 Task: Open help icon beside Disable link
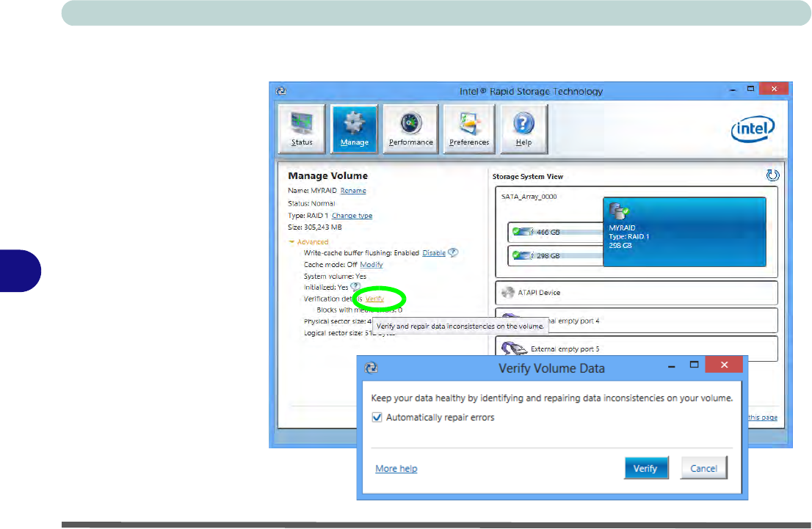coord(453,252)
